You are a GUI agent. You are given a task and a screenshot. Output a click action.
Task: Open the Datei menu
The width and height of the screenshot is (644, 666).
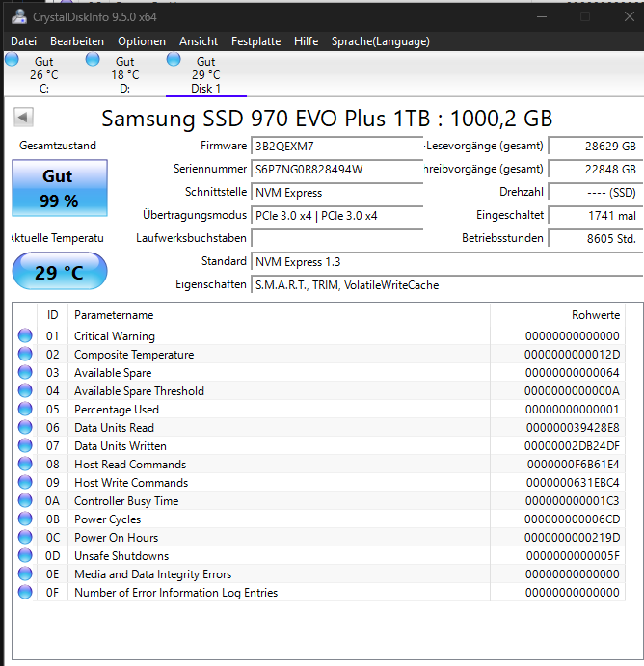[23, 41]
